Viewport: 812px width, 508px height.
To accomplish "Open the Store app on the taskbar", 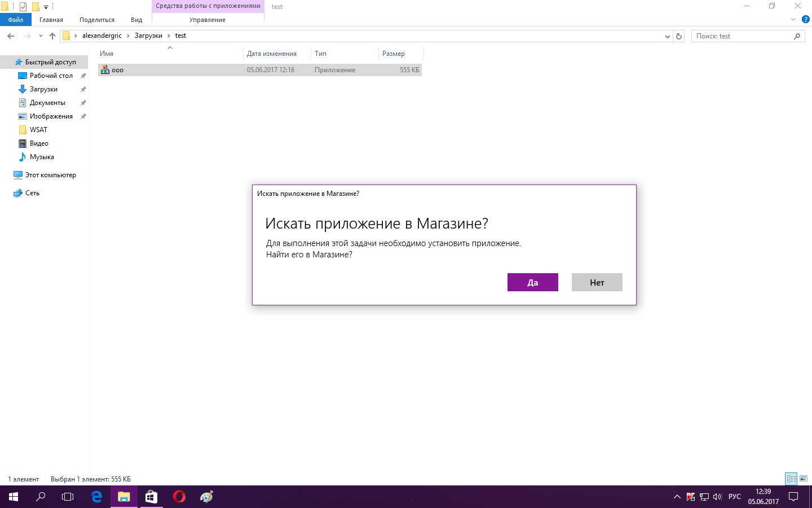I will (x=151, y=497).
